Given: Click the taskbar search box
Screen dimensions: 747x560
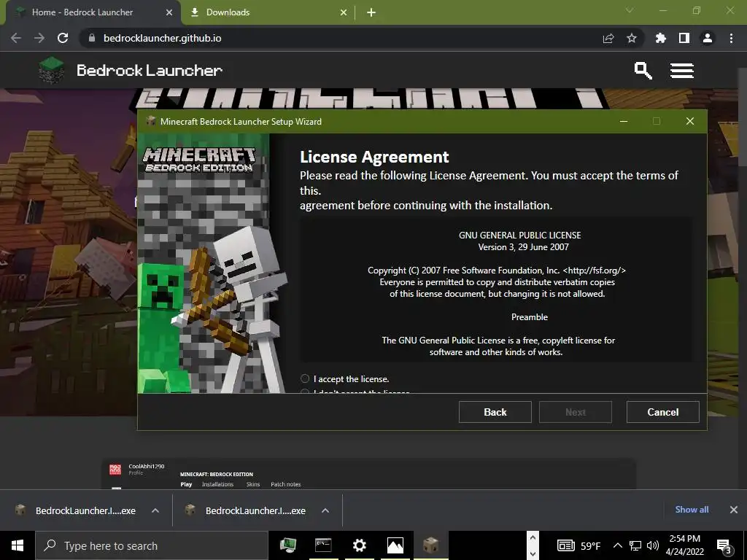Looking at the screenshot, I should click(x=152, y=545).
